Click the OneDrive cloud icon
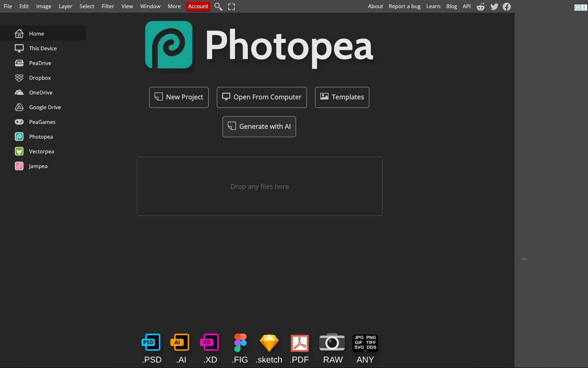Screen dimensions: 588x368 coord(19,92)
